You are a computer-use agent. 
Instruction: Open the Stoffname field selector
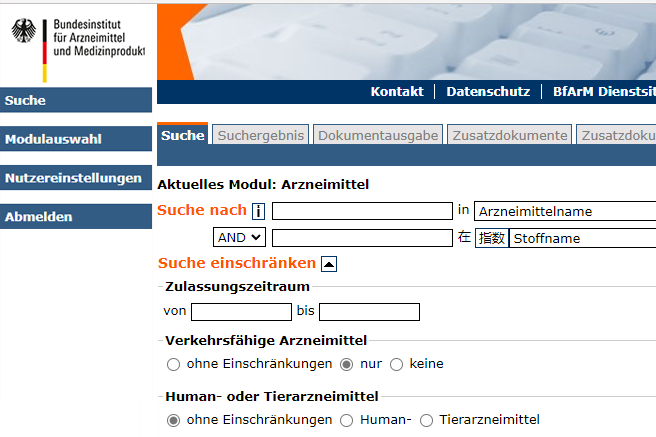pyautogui.click(x=582, y=238)
